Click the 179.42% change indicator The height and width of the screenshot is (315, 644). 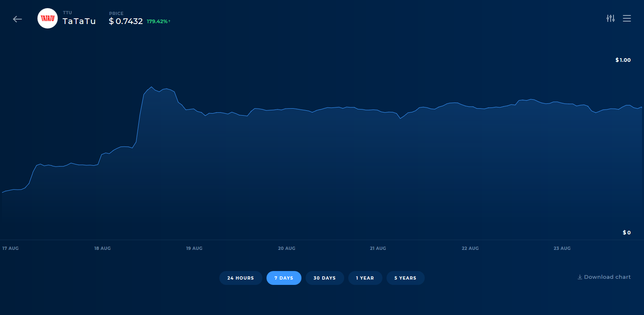click(x=159, y=21)
